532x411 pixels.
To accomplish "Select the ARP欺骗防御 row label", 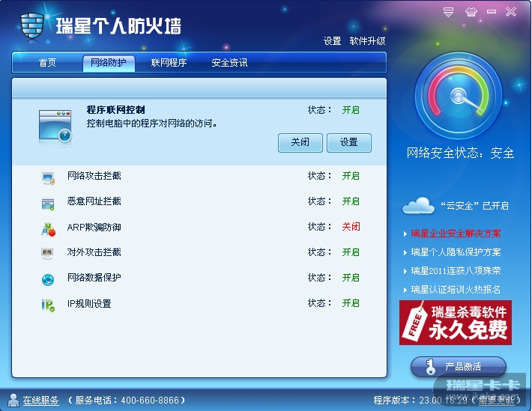I will (94, 227).
